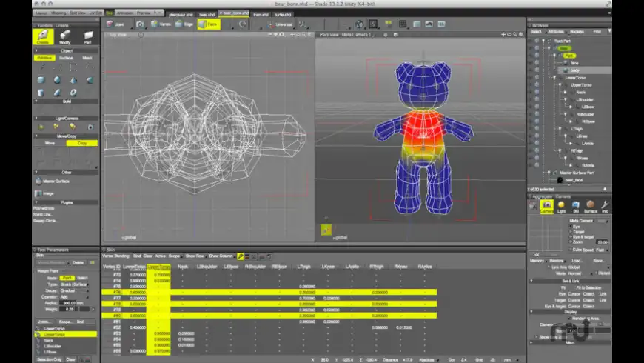Click the Light icon in the Aggregate window
Image resolution: width=644 pixels, height=363 pixels.
(561, 206)
